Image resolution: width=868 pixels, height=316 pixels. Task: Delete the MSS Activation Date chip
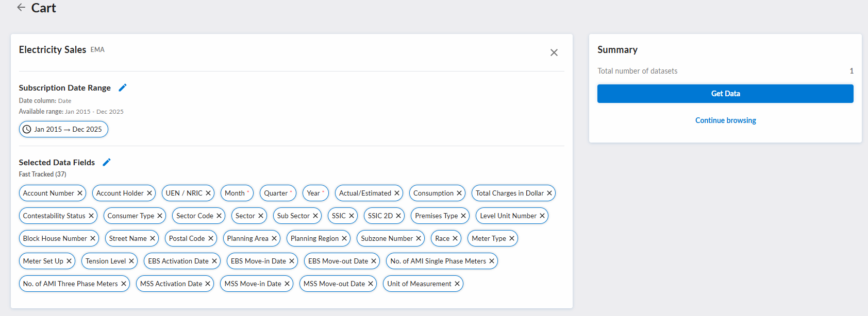point(208,284)
